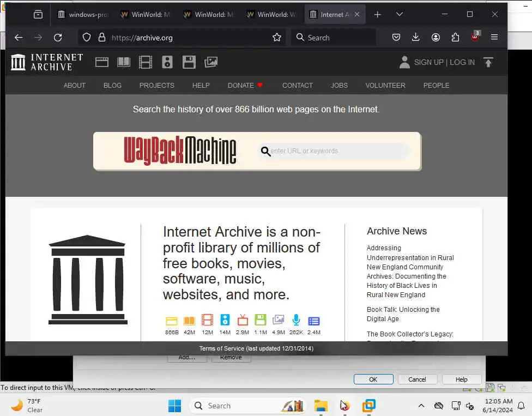Viewport: 532px width, 416px height.
Task: Open the BLOG navigation link
Action: point(112,86)
